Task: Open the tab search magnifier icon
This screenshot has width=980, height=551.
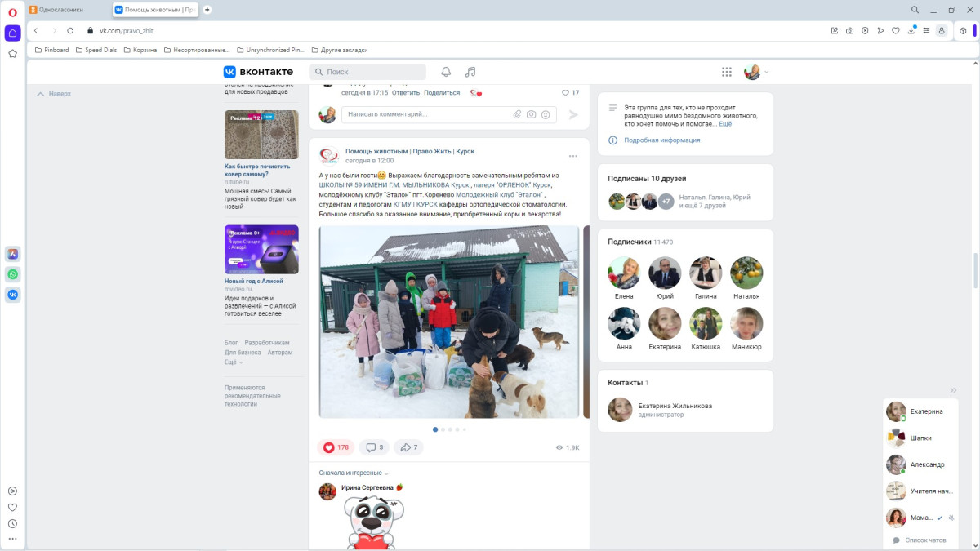Action: (x=915, y=10)
